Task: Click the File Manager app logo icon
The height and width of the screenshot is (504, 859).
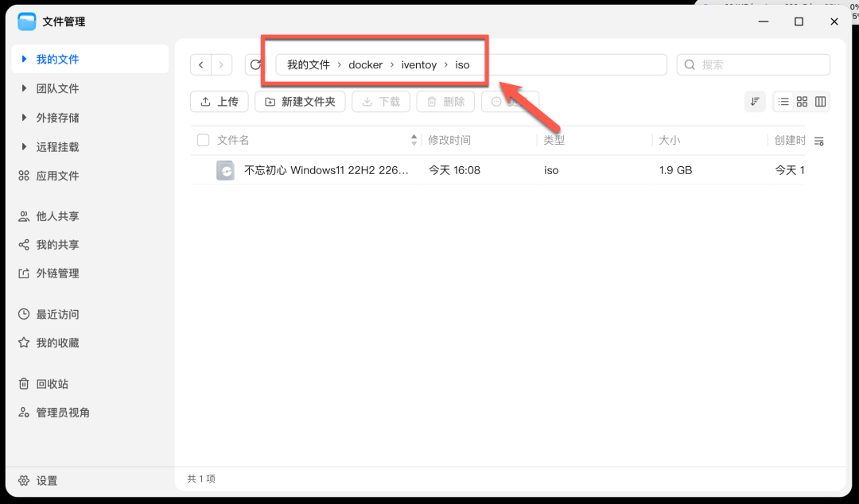Action: click(x=27, y=22)
